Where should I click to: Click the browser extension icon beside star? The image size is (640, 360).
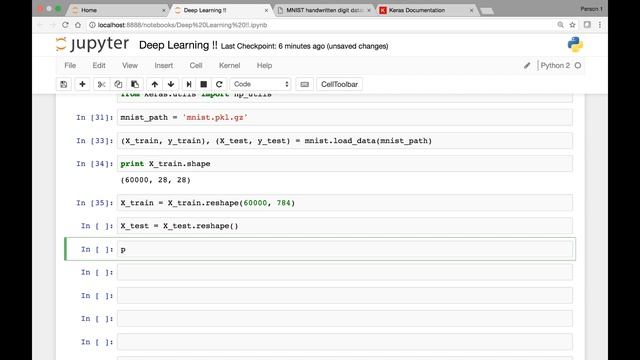[587, 25]
